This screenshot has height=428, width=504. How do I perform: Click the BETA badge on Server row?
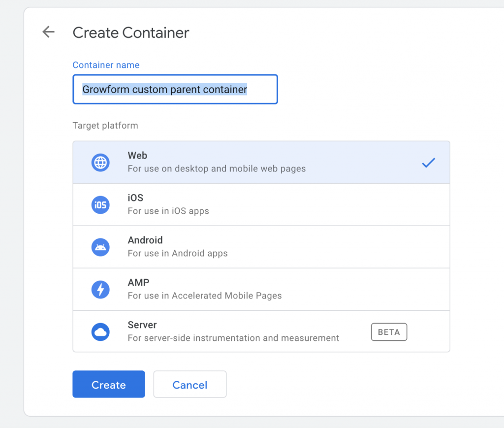[x=389, y=332]
